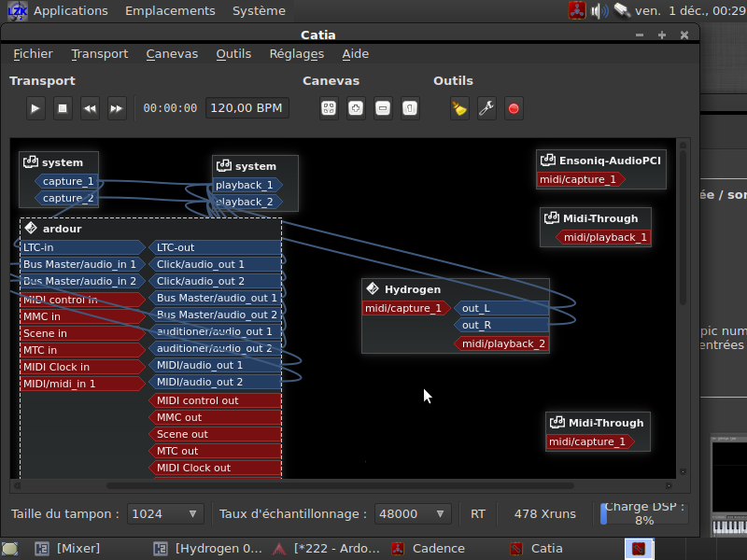Switch to Cadence in the taskbar

(x=428, y=549)
